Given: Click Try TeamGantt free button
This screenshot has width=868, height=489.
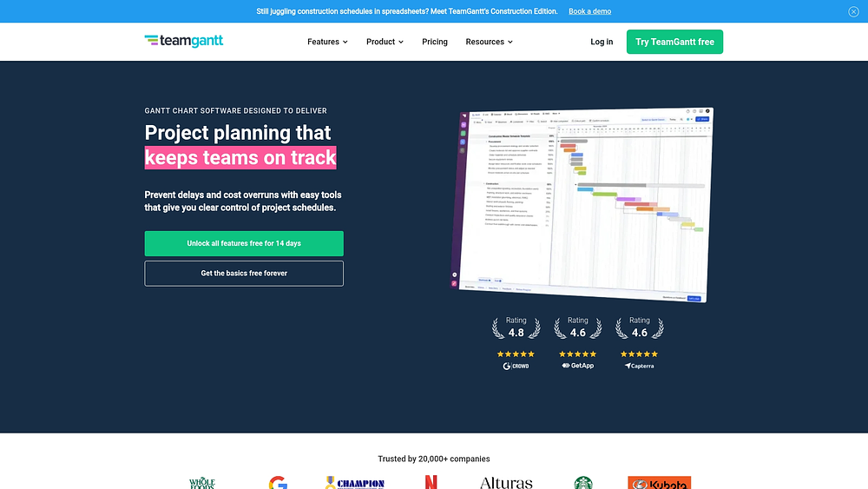Looking at the screenshot, I should click(674, 42).
